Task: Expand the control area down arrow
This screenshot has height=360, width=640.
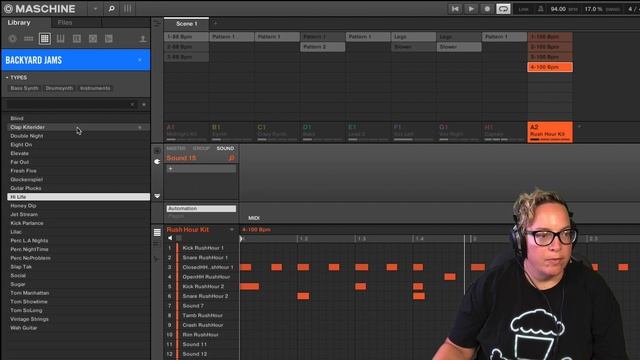Action: coord(157,196)
